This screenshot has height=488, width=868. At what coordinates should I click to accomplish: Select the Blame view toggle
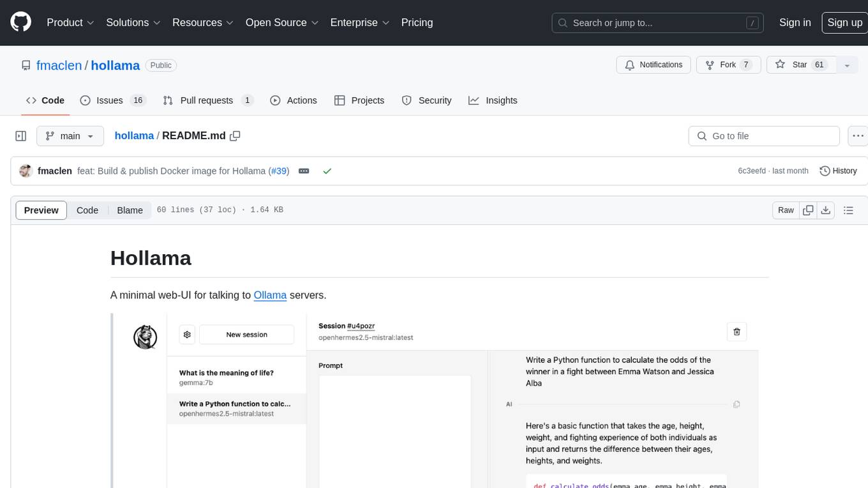click(130, 210)
